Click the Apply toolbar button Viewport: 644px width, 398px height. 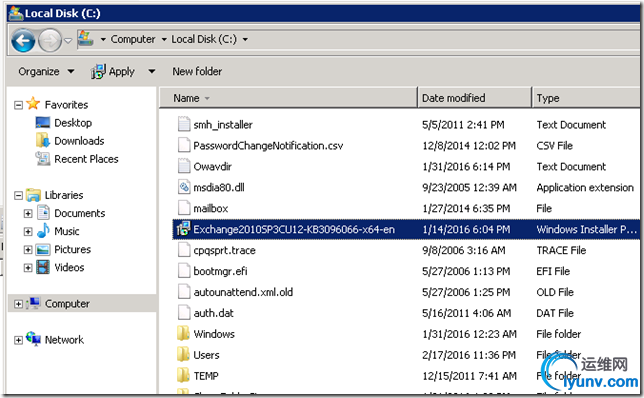tap(113, 71)
